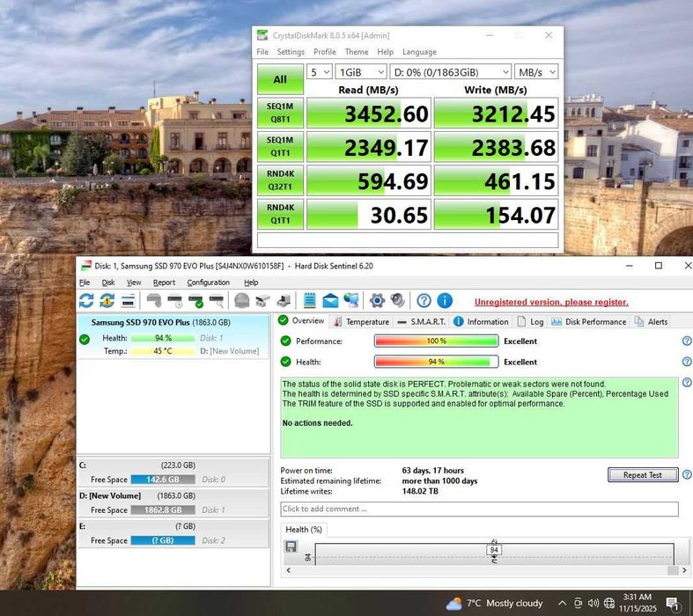693x616 pixels.
Task: Run all benchmarks with All button
Action: pos(280,79)
